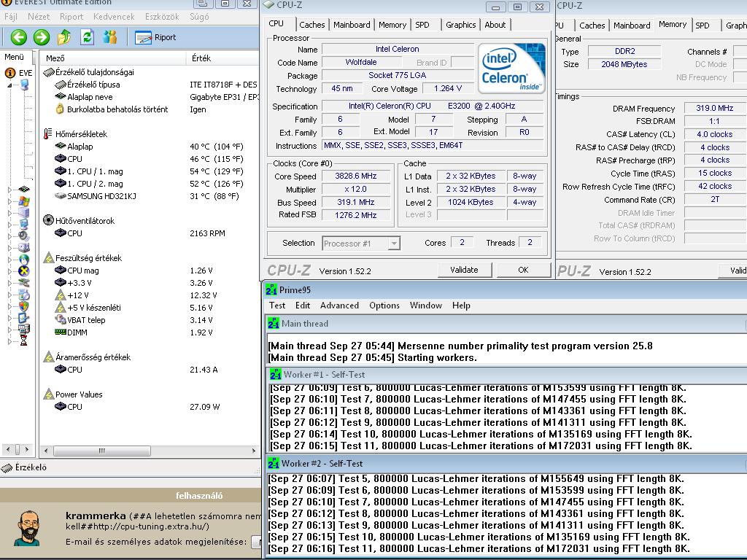Screen dimensions: 747x560
Task: Open the Eszközök menu in EVEREST
Action: 162,16
